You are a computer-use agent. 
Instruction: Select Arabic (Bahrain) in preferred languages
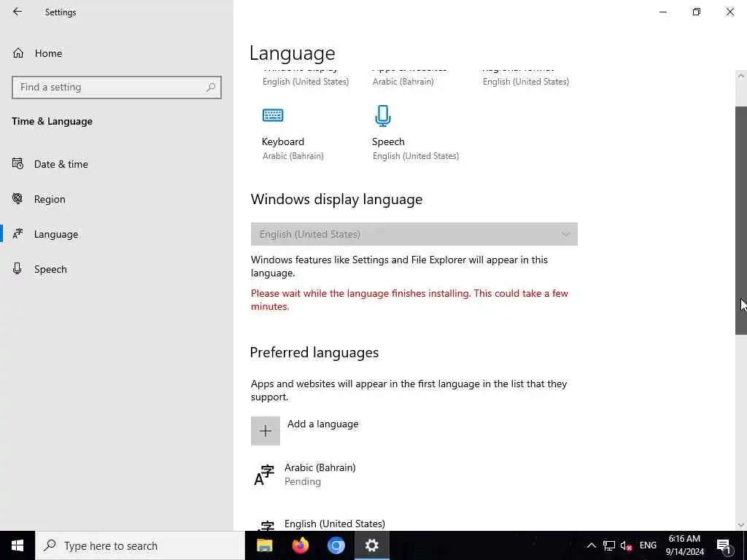coord(414,475)
